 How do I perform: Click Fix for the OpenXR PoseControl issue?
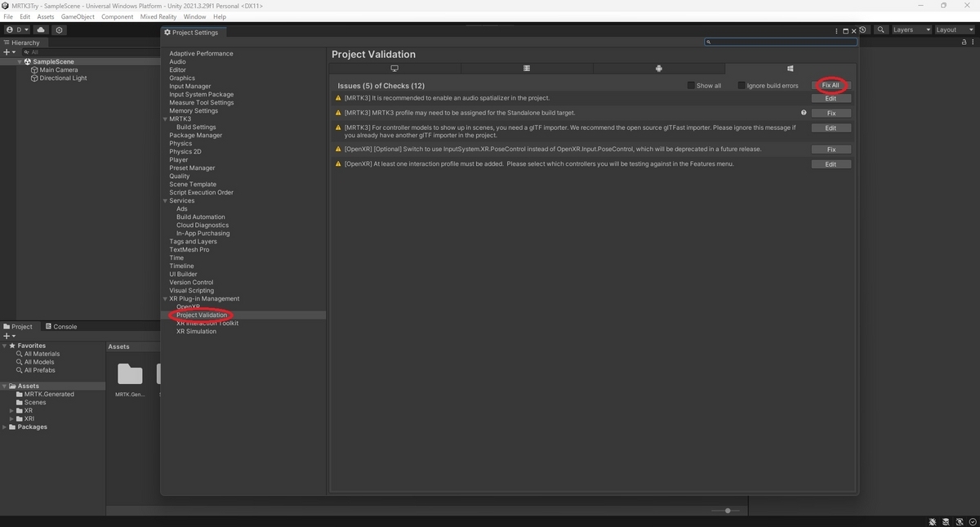831,150
